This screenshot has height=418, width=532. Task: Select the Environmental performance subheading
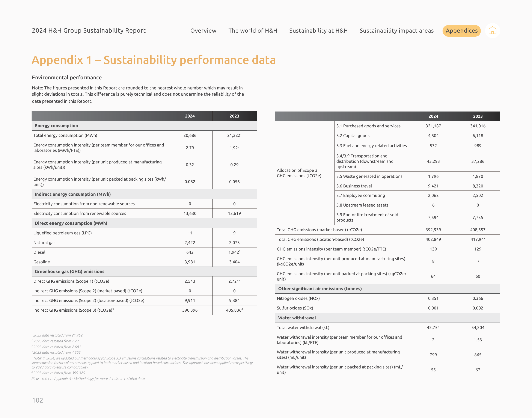click(x=66, y=77)
